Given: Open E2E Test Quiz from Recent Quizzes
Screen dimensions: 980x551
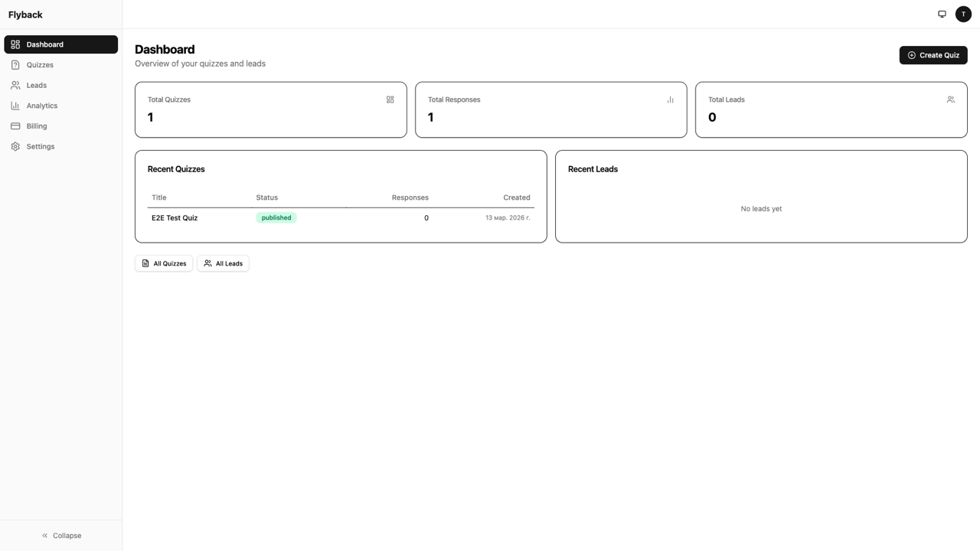Looking at the screenshot, I should pyautogui.click(x=175, y=217).
